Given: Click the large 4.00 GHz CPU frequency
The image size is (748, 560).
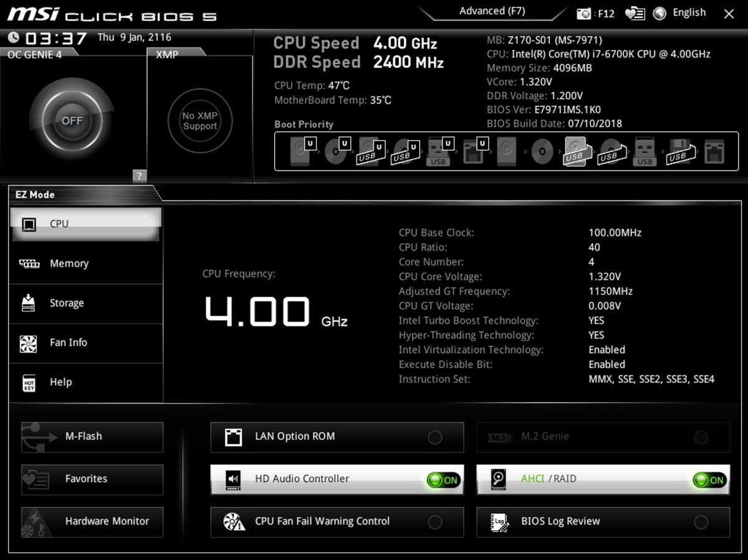Looking at the screenshot, I should coord(276,312).
